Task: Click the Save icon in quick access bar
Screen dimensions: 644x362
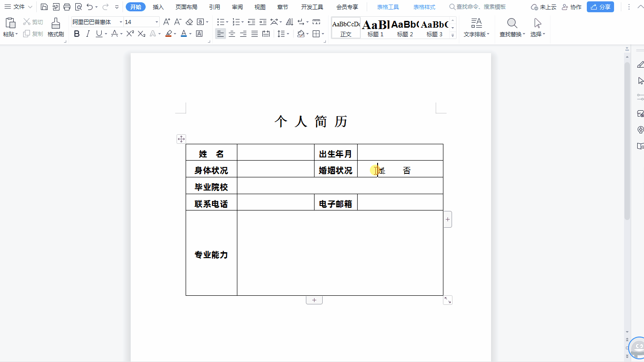Action: point(44,7)
